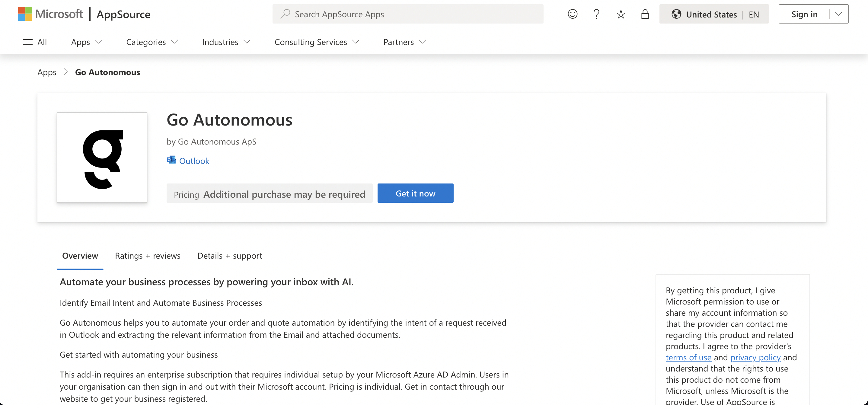Open the All hamburger menu

pyautogui.click(x=35, y=42)
